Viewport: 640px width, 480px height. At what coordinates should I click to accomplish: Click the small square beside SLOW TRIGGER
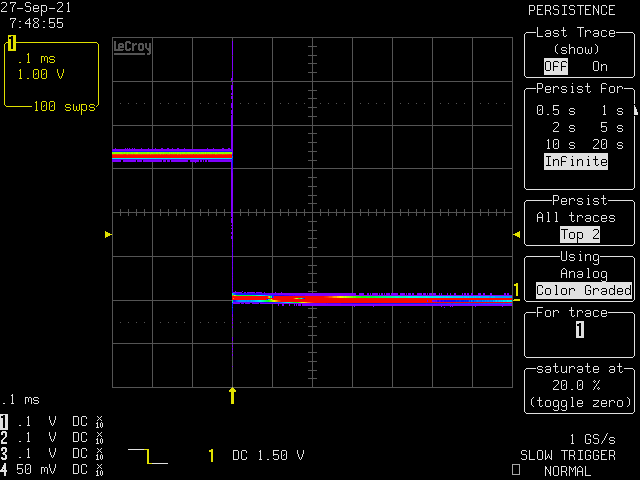pyautogui.click(x=515, y=470)
